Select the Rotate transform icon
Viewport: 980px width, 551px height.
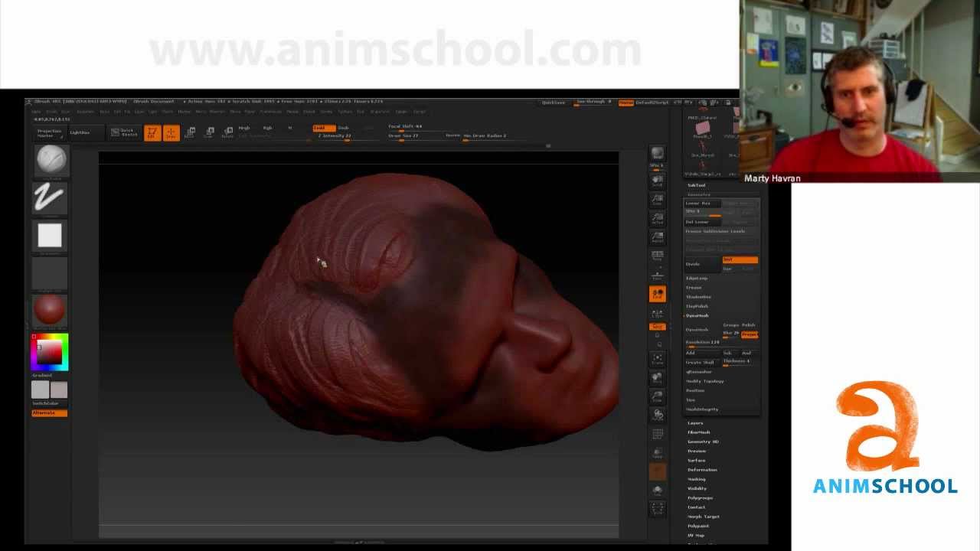227,133
